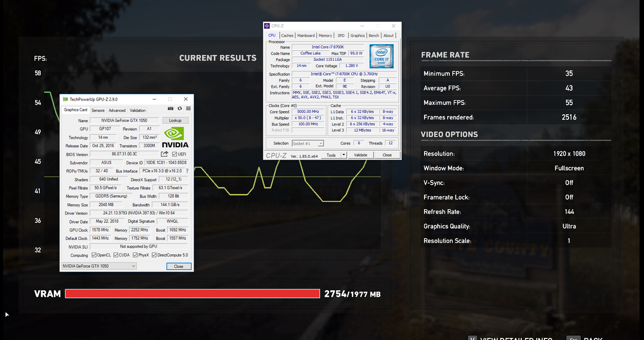The image size is (644, 340).
Task: Open the Validation tab in GPU-Z
Action: (x=138, y=110)
